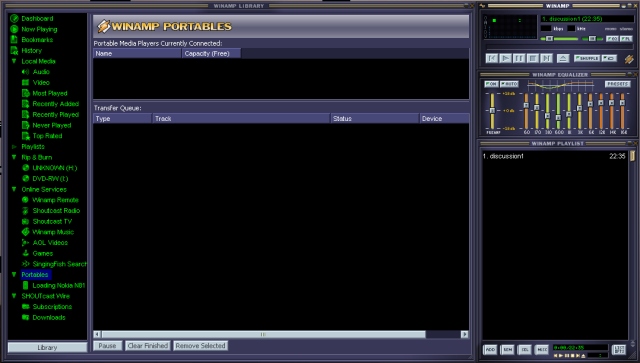
Task: Click the Clear Finished button
Action: pyautogui.click(x=148, y=346)
